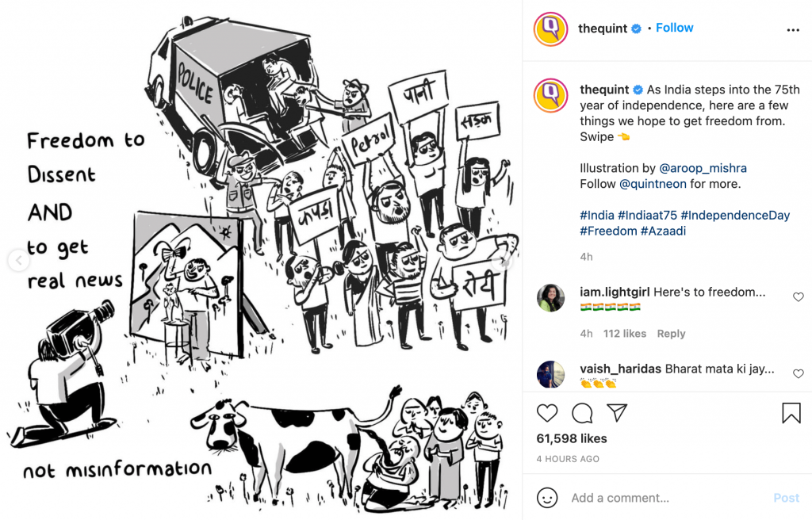
Task: Open emoji picker smiley icon
Action: click(x=547, y=498)
